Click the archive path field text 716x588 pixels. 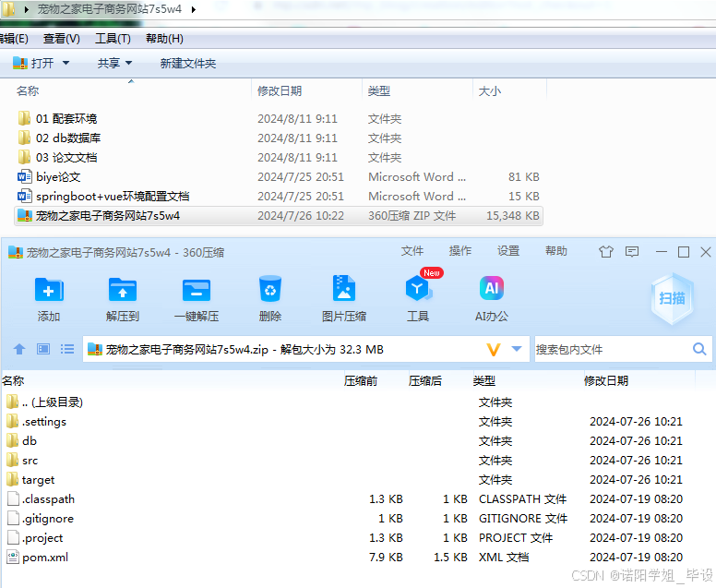[x=245, y=350]
